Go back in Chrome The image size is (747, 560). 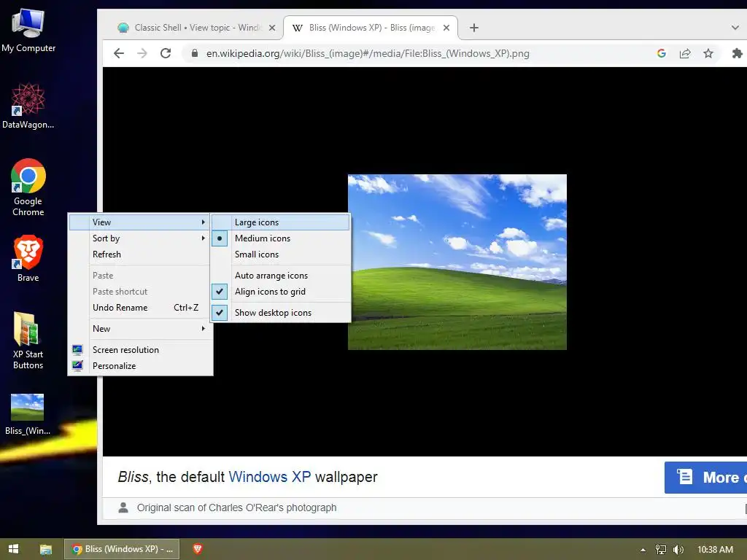coord(119,53)
